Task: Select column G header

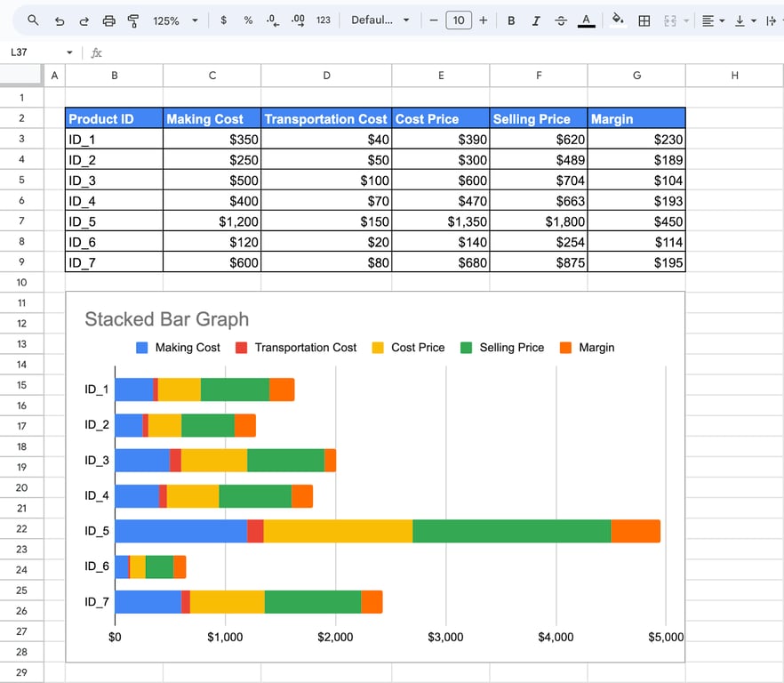Action: (x=636, y=76)
